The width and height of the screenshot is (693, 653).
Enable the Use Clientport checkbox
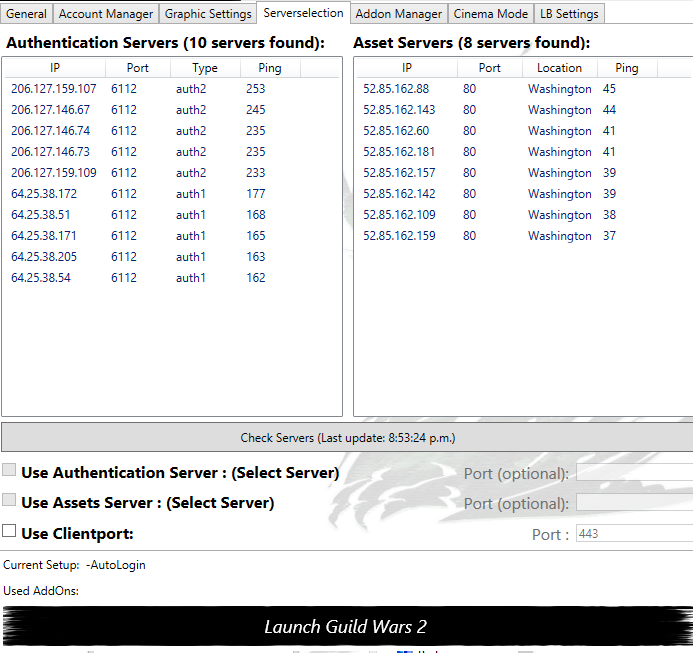[9, 531]
